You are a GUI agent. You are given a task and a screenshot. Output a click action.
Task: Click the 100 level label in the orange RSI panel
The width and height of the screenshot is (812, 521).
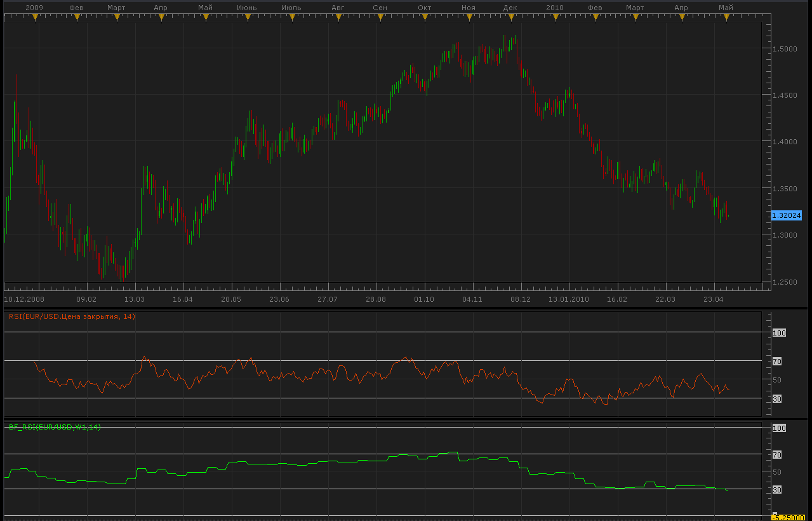point(780,333)
